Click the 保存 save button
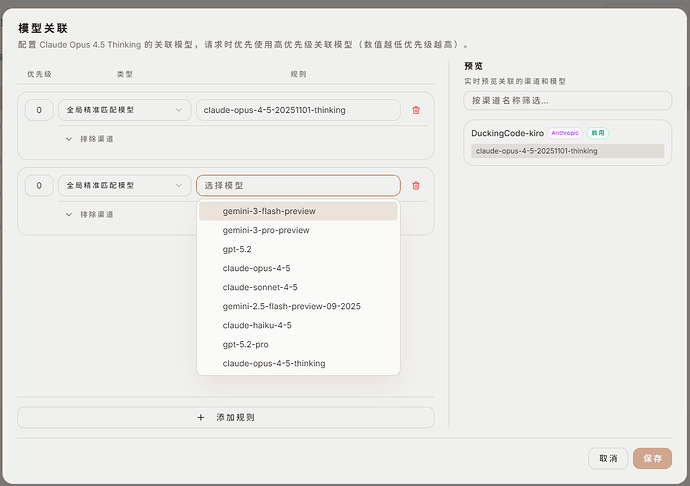This screenshot has width=690, height=486. coord(653,458)
